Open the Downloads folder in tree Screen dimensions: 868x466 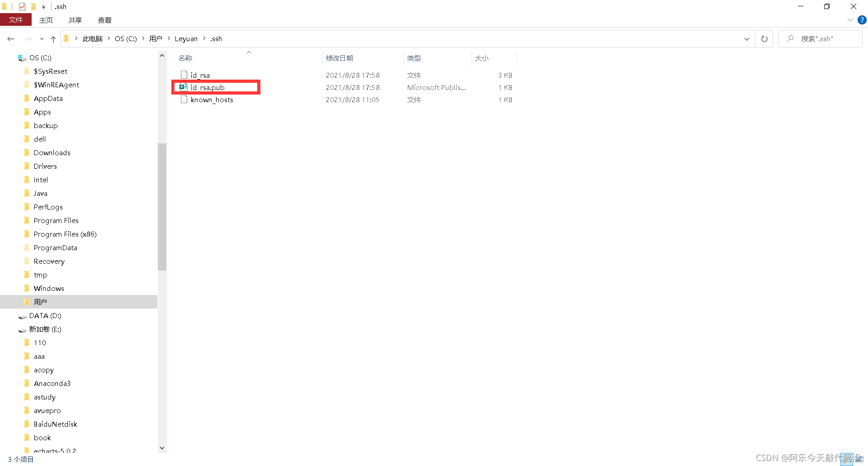point(52,153)
